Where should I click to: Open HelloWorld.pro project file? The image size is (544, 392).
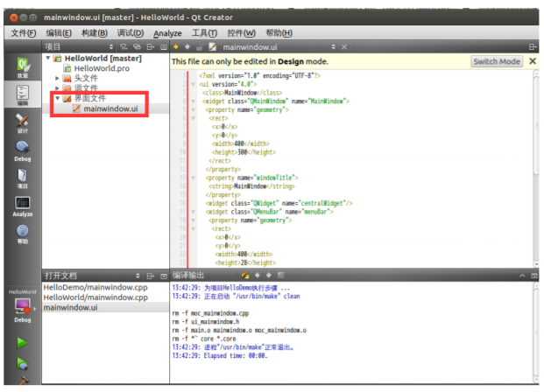[x=101, y=67]
